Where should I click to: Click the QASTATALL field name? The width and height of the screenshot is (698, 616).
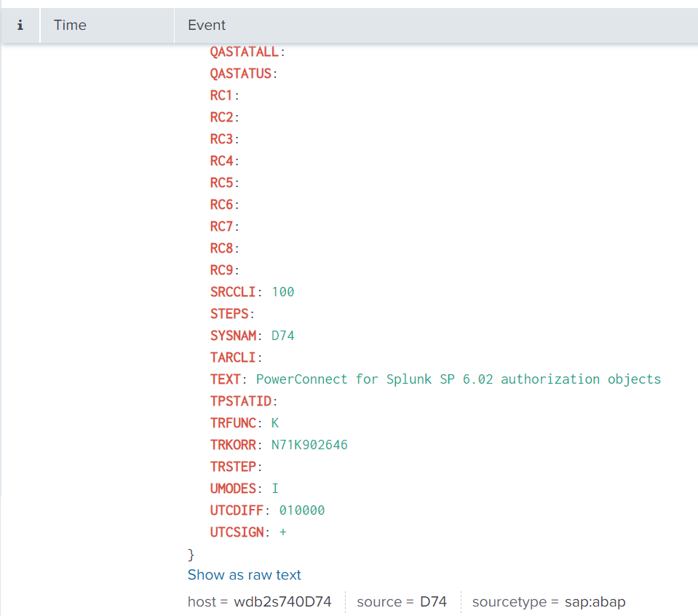click(x=245, y=52)
